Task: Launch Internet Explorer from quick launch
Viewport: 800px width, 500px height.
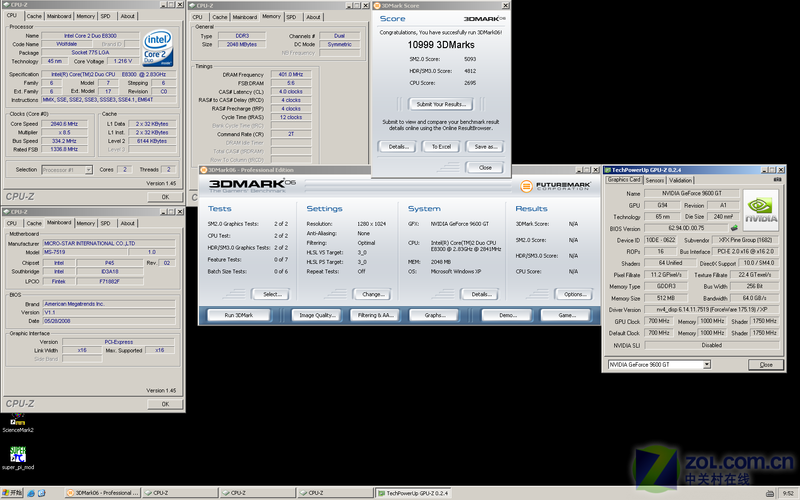Action: pos(31,493)
